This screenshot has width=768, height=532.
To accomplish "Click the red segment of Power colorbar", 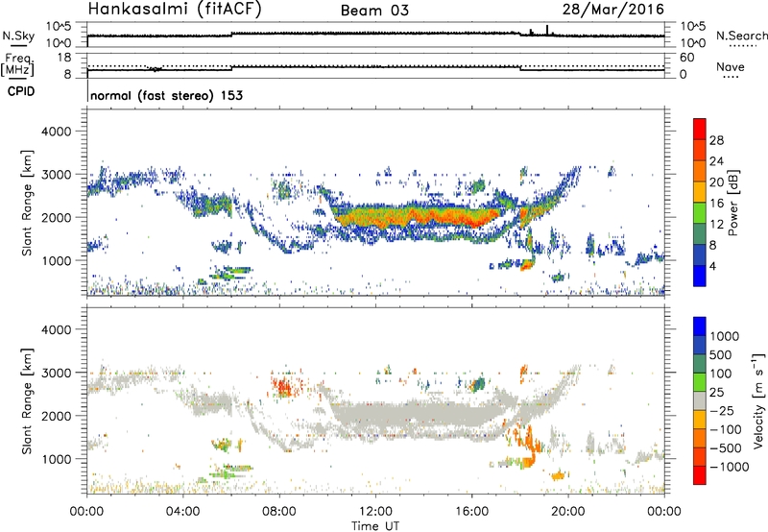I will pos(700,130).
